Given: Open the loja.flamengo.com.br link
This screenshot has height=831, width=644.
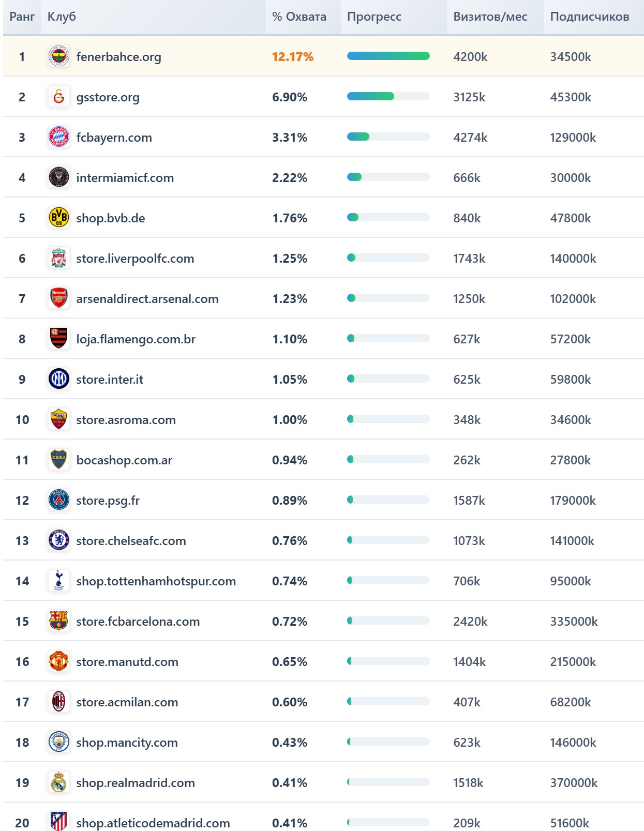Looking at the screenshot, I should [x=136, y=339].
